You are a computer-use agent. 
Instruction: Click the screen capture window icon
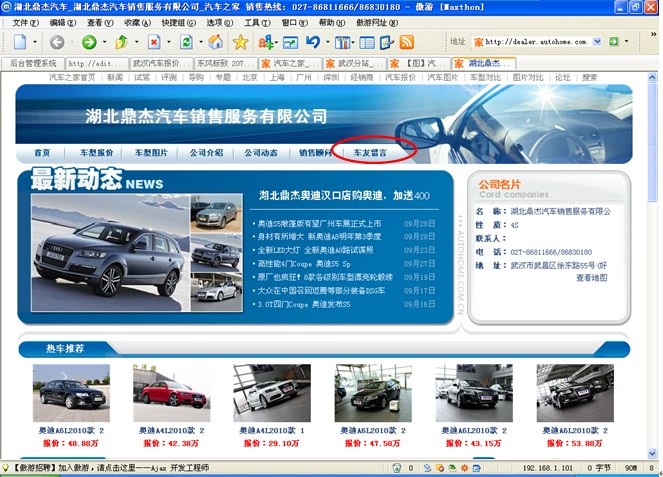click(290, 42)
